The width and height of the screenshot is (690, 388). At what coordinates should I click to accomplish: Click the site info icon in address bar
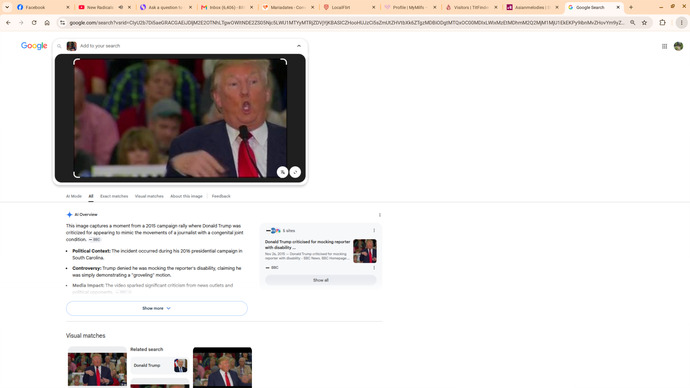coord(62,22)
